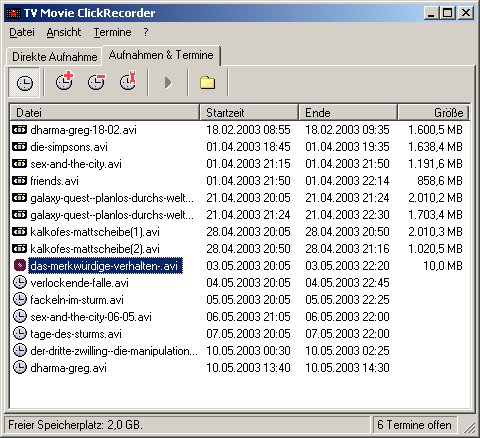Sort list by Startzeit column header

click(249, 113)
